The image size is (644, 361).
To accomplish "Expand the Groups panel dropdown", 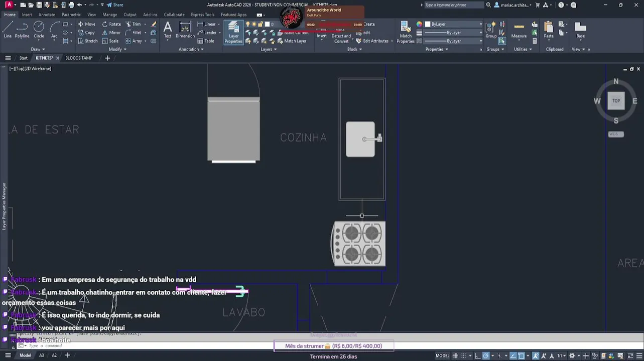I will [495, 49].
